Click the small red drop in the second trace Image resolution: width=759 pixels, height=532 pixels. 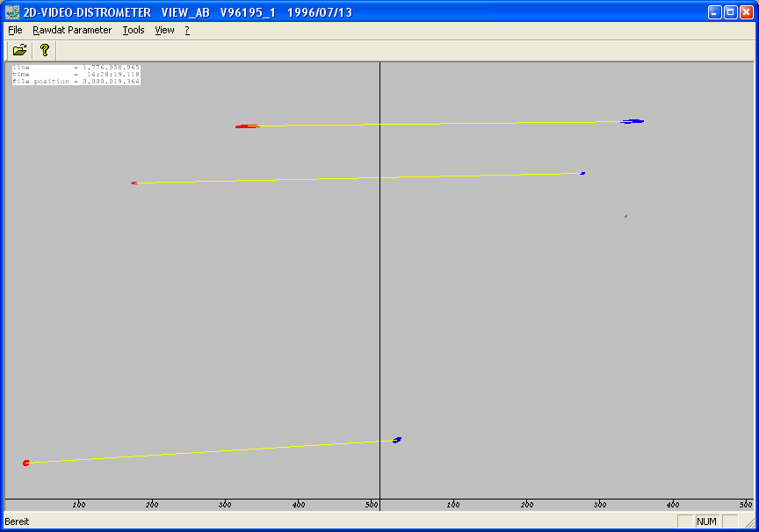pos(134,183)
